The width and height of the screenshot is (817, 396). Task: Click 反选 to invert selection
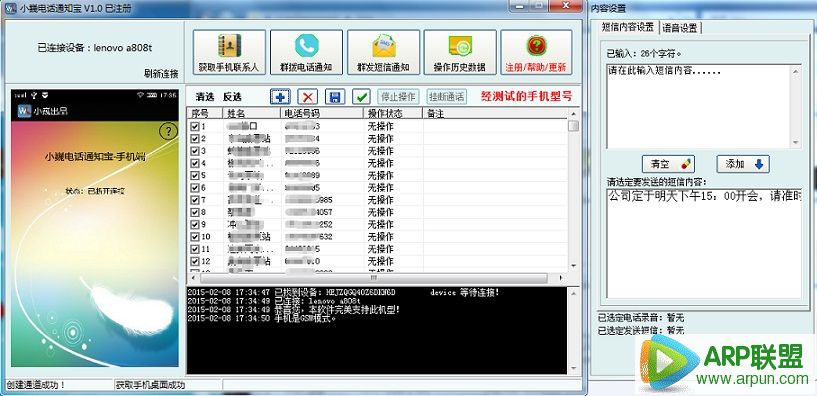(x=232, y=97)
